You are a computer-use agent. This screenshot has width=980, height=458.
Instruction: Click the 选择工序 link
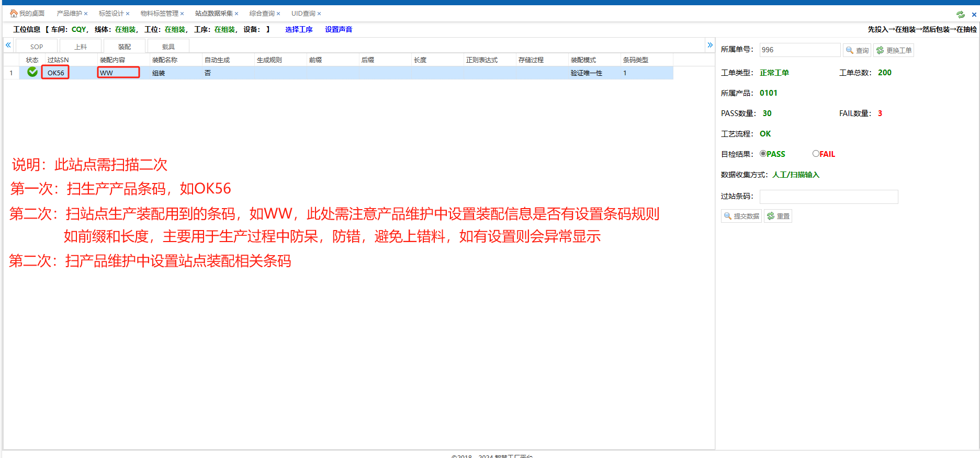pyautogui.click(x=299, y=29)
